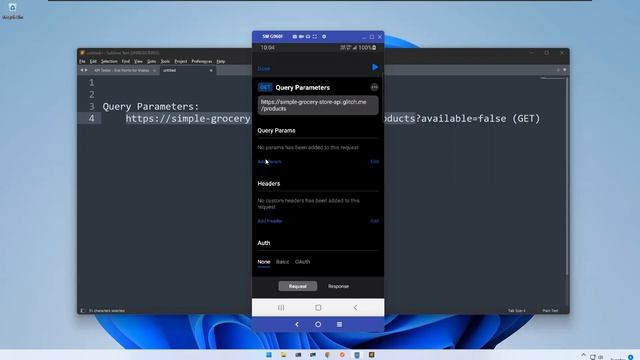This screenshot has height=360, width=640.
Task: Click the video record icon in mirror title bar
Action: (x=301, y=37)
